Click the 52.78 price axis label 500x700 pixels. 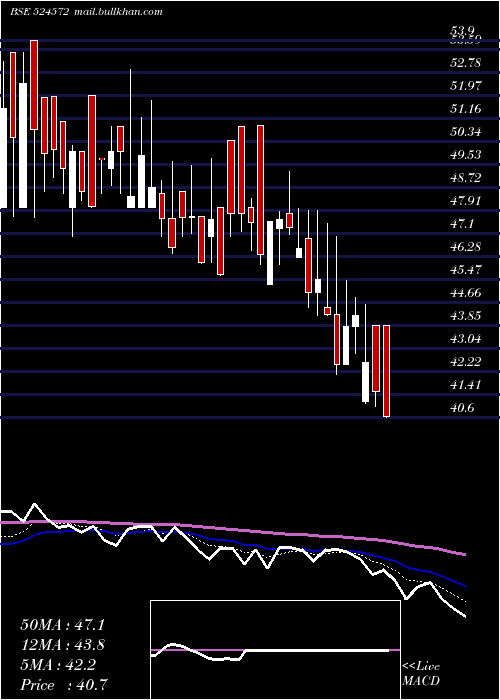466,62
